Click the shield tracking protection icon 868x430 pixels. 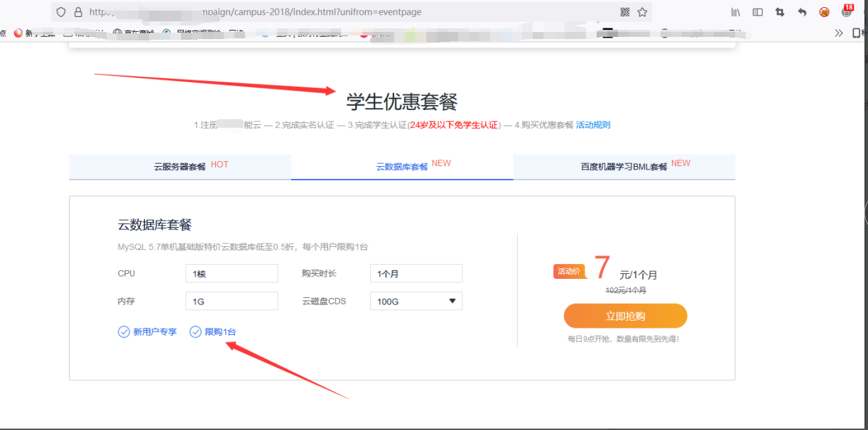[61, 12]
